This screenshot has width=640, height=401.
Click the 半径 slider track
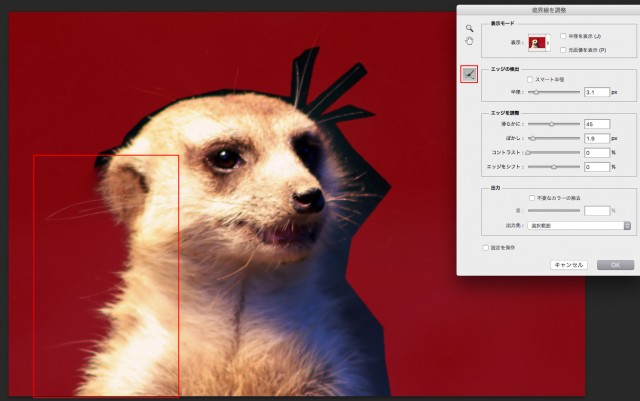[547, 92]
